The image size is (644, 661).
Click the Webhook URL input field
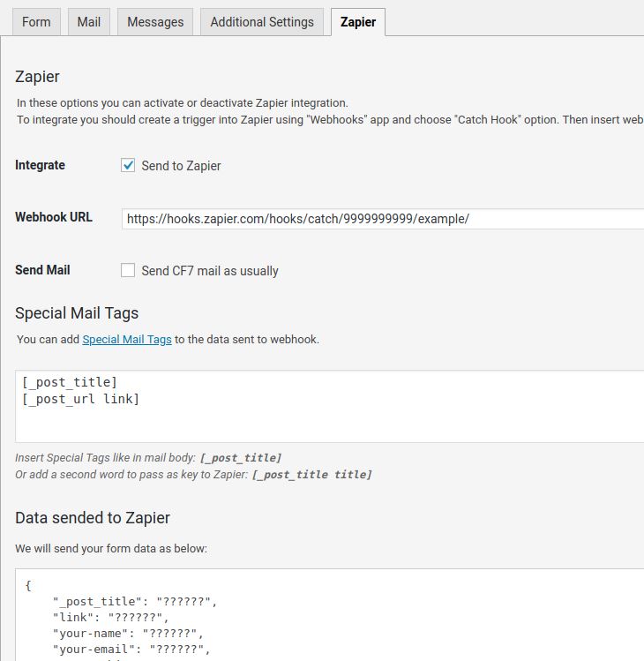coord(383,219)
